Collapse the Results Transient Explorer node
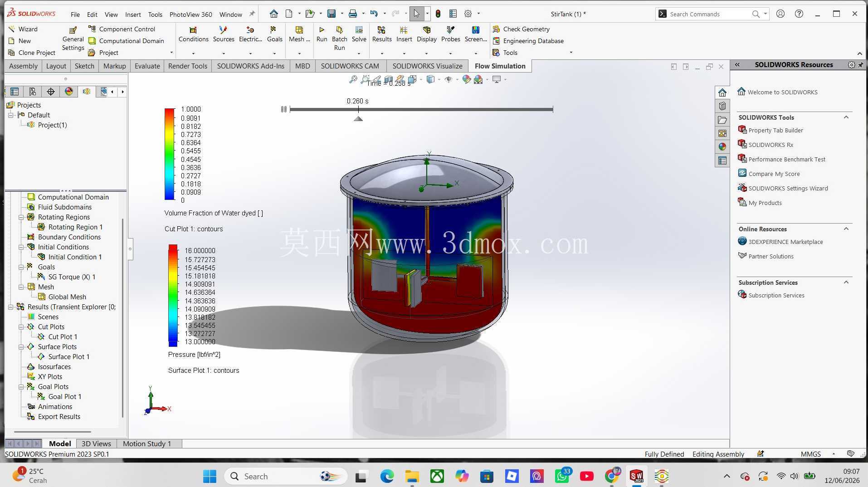 (10, 307)
